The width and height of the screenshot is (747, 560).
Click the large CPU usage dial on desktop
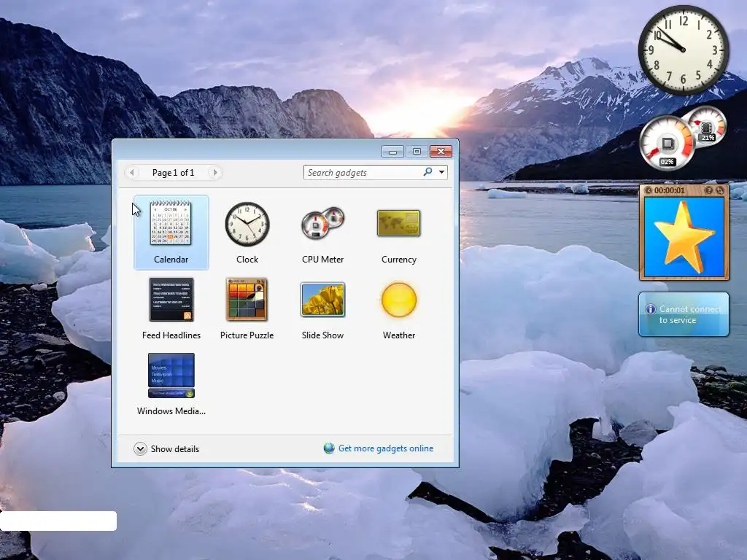[x=667, y=143]
